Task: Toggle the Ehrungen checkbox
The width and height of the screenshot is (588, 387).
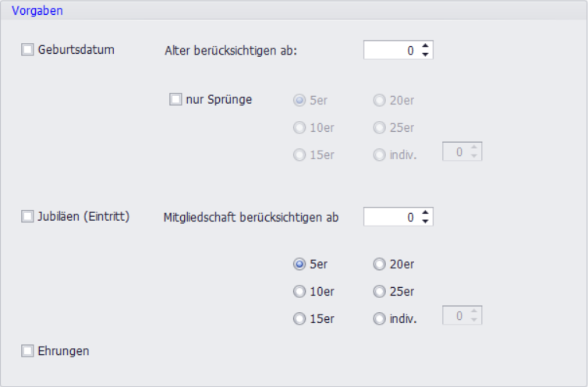Action: point(28,351)
